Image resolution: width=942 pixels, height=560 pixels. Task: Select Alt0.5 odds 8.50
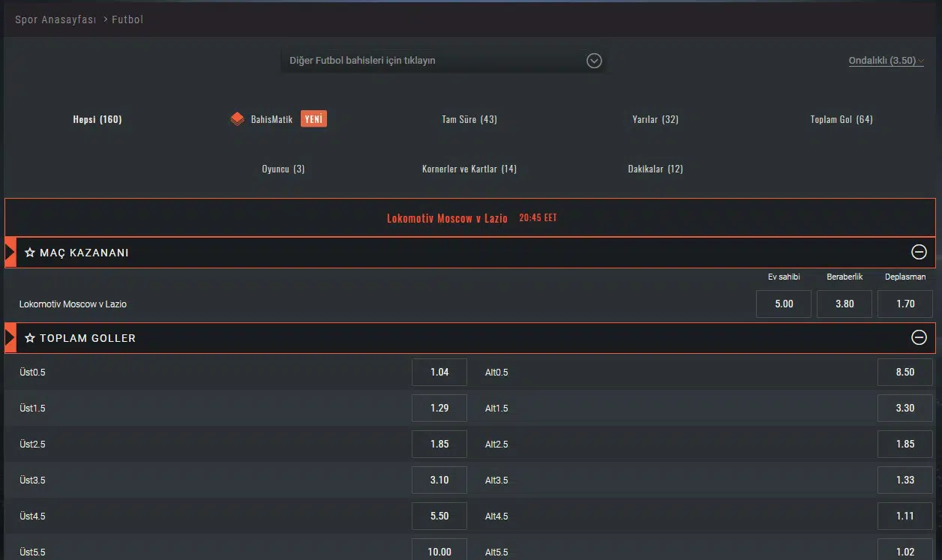(905, 372)
